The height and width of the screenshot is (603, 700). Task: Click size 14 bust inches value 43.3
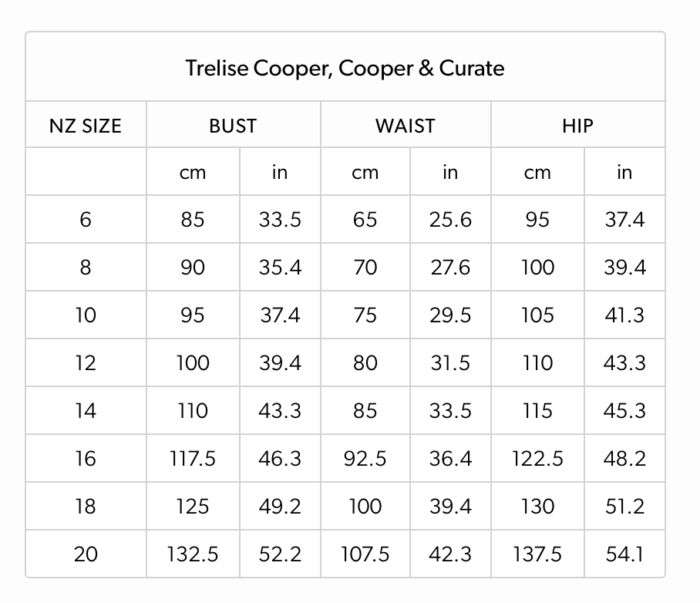(280, 411)
